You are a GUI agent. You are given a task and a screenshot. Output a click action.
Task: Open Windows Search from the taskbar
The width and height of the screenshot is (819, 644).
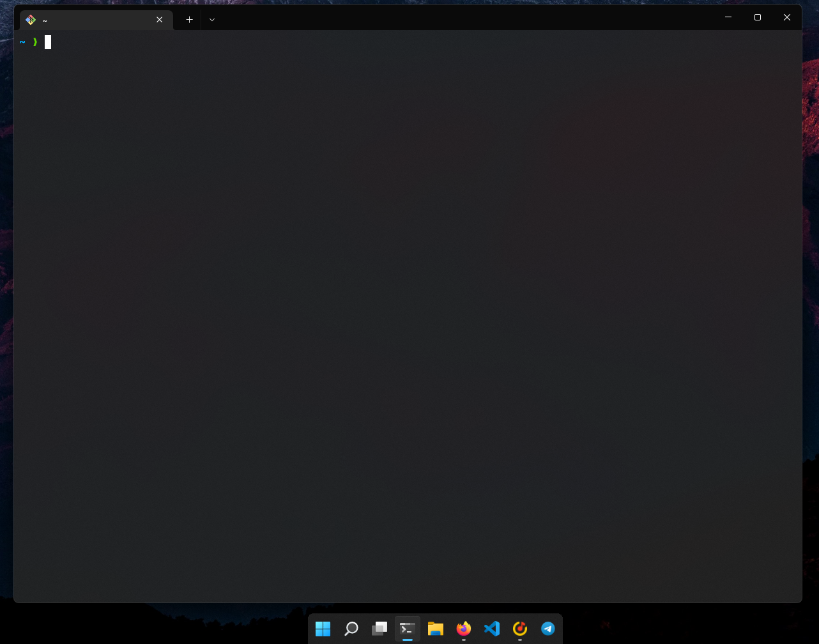coord(351,629)
